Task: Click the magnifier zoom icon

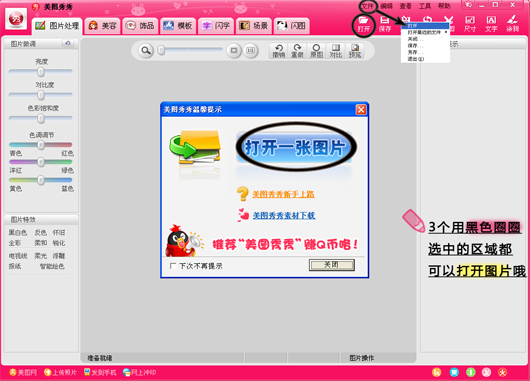Action: (x=146, y=51)
